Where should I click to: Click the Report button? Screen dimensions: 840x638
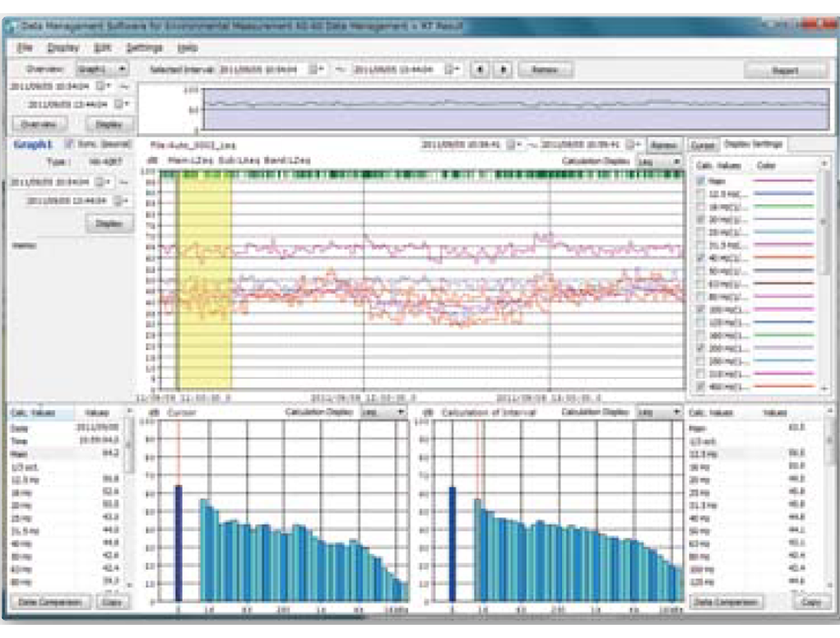785,70
